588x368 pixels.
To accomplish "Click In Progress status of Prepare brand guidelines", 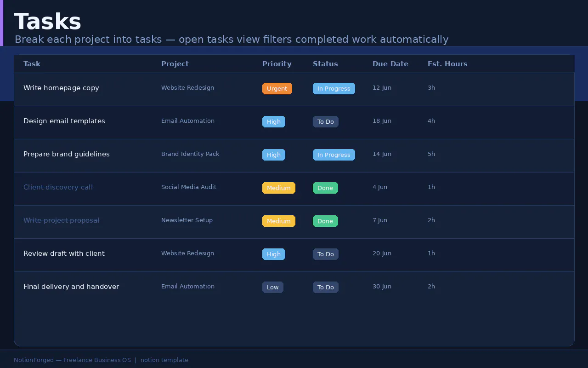I will point(334,155).
